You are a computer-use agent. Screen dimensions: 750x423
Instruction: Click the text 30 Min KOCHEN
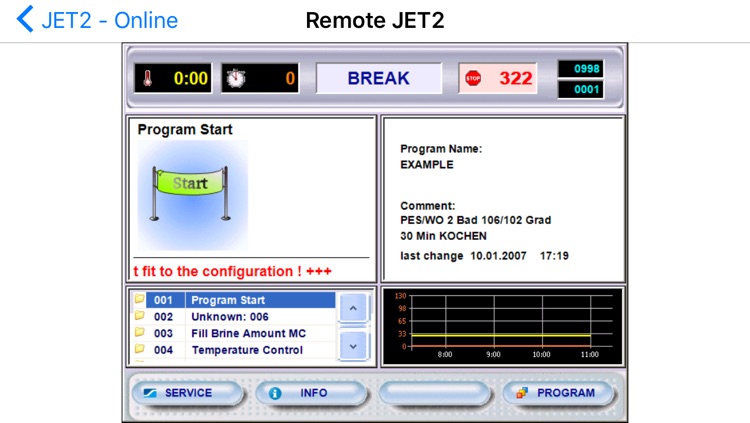coord(443,236)
